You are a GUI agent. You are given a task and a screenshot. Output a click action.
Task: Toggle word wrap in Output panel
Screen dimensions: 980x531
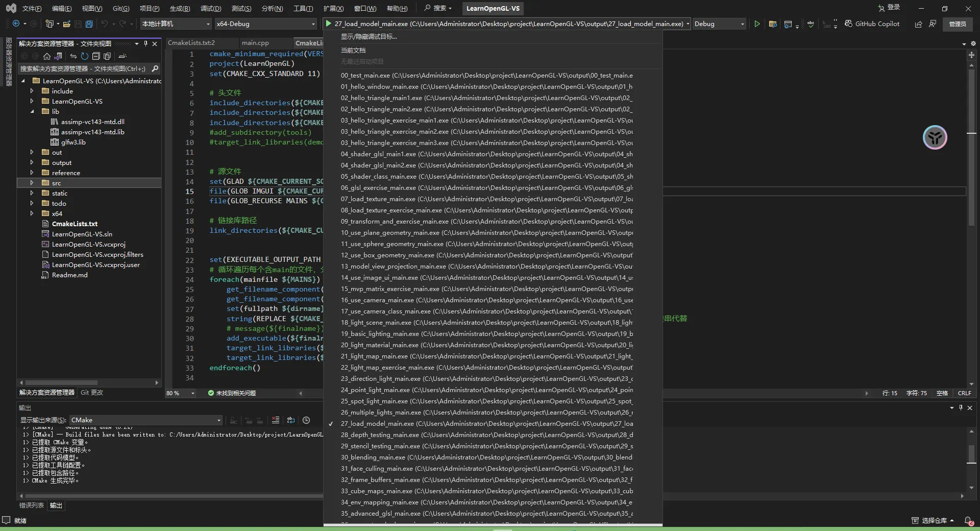click(291, 420)
